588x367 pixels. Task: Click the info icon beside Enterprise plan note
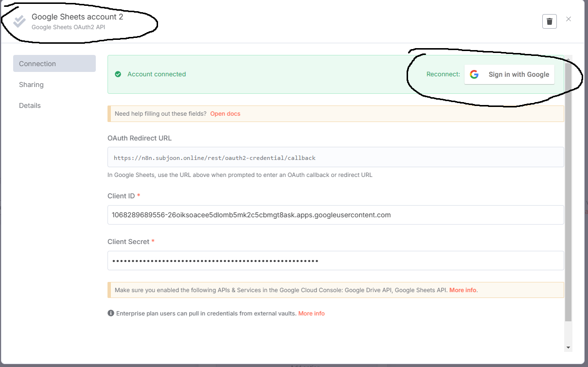point(111,314)
